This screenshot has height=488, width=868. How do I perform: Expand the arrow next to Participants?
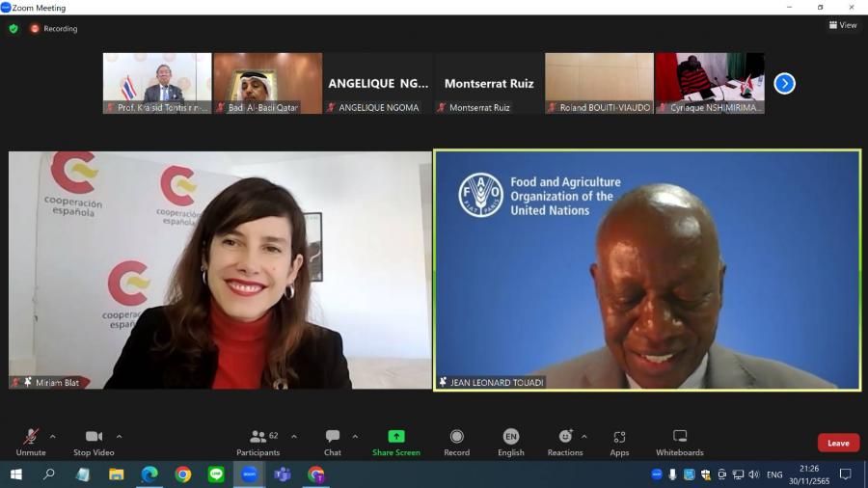point(293,436)
